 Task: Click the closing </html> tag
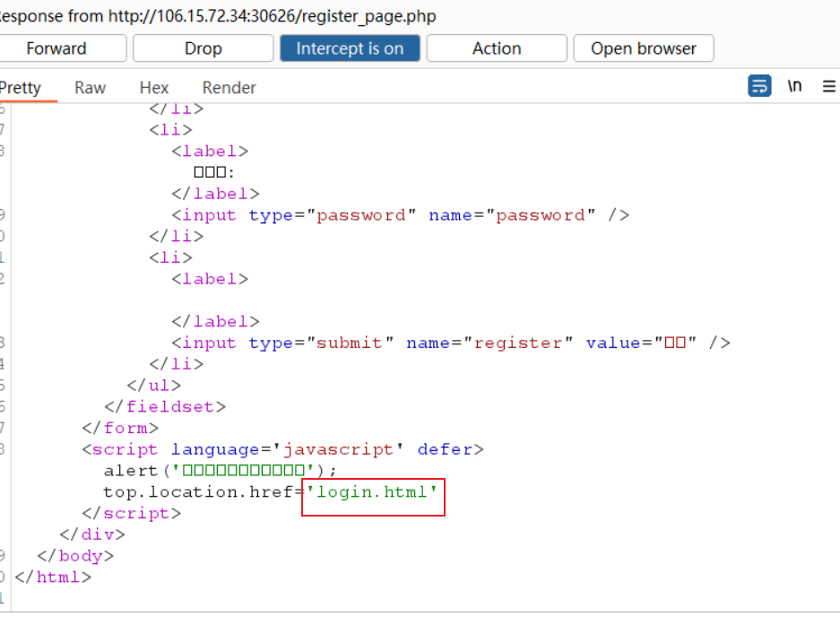tap(53, 577)
